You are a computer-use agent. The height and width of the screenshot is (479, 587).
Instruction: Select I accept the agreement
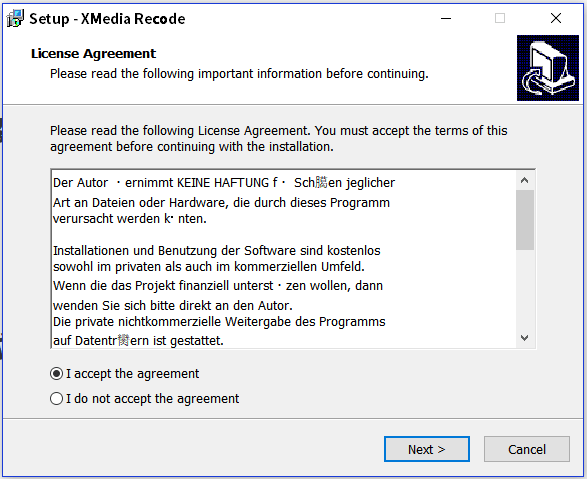[125, 373]
